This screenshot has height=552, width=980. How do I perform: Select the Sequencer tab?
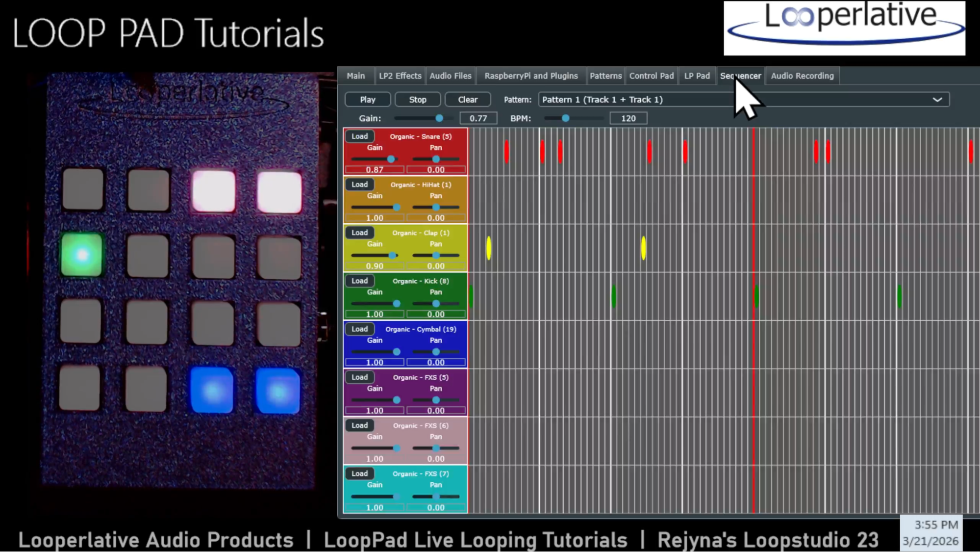[740, 76]
